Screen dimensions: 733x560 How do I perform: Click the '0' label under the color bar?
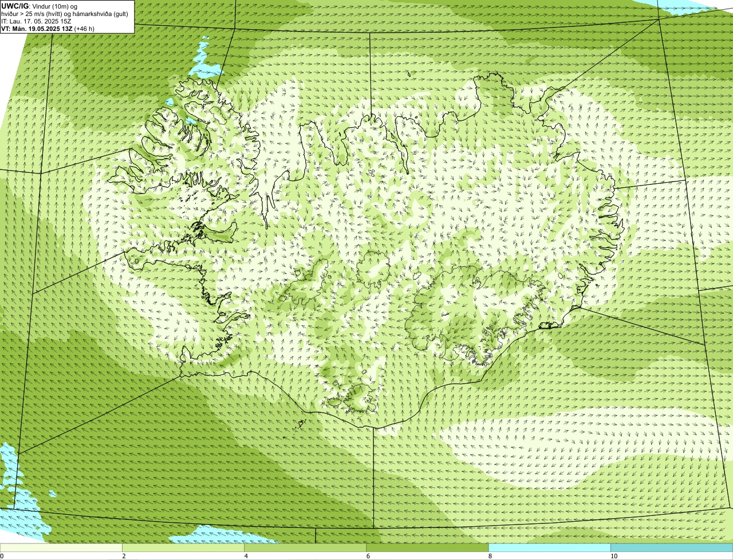2,556
